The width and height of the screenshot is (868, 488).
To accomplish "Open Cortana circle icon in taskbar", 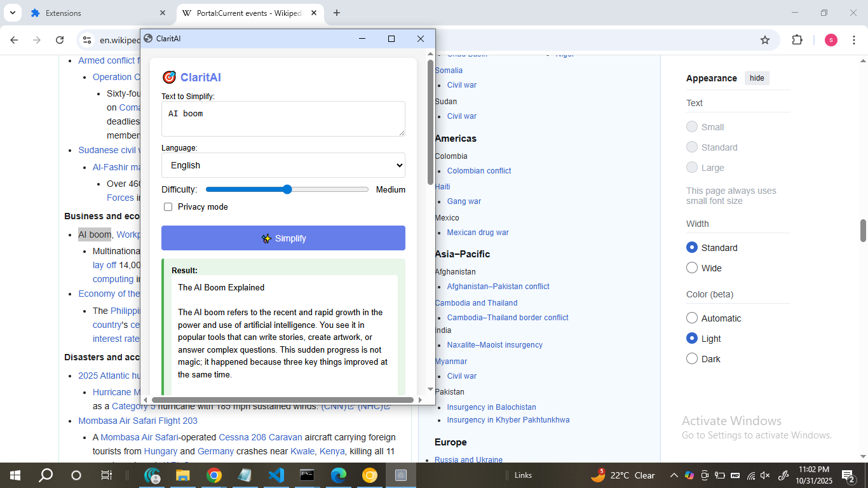I will click(x=76, y=475).
